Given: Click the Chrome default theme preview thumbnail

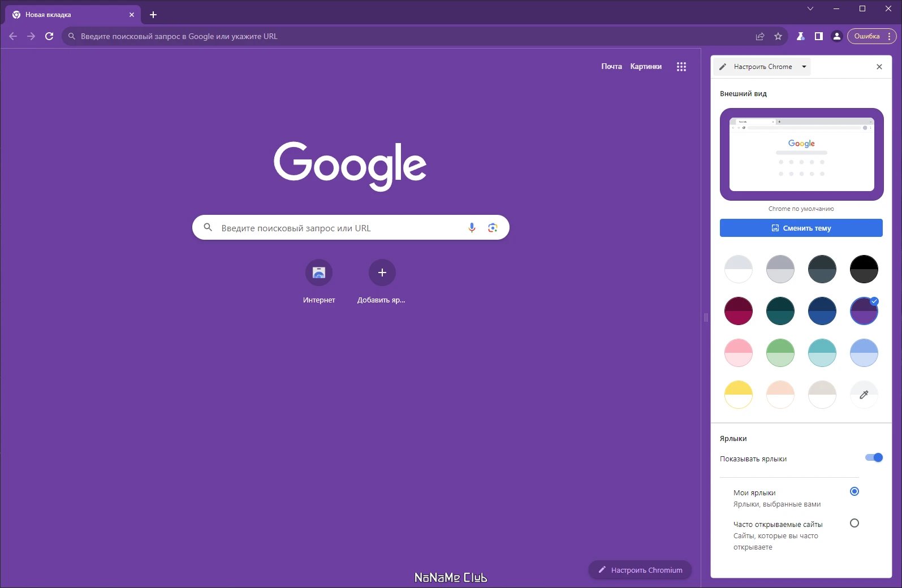Looking at the screenshot, I should pos(801,154).
